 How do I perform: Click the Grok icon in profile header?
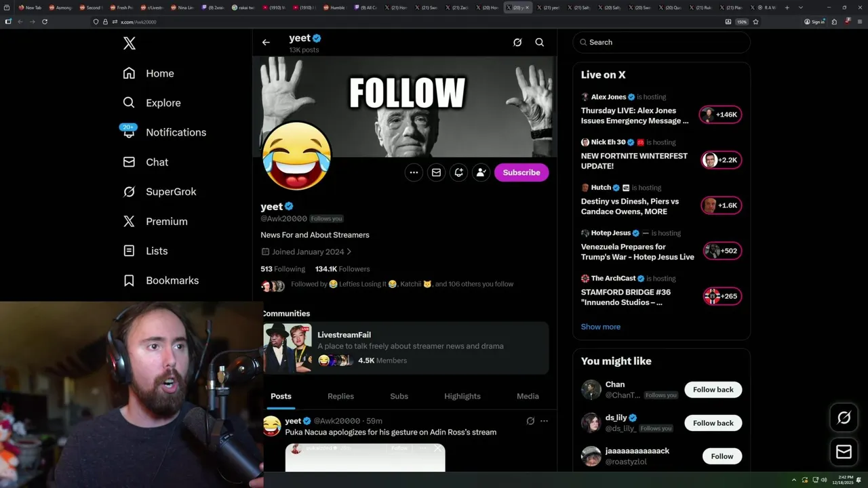(x=517, y=42)
